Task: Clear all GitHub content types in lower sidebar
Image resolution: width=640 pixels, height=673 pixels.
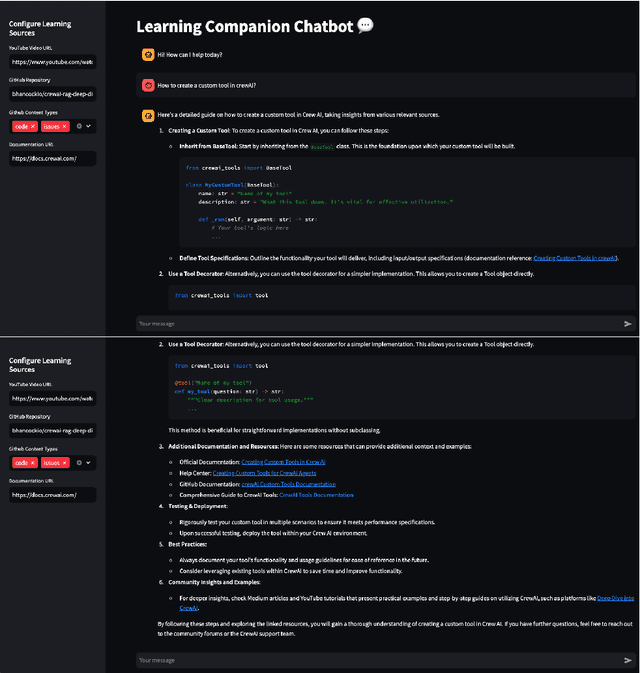Action: (x=81, y=462)
